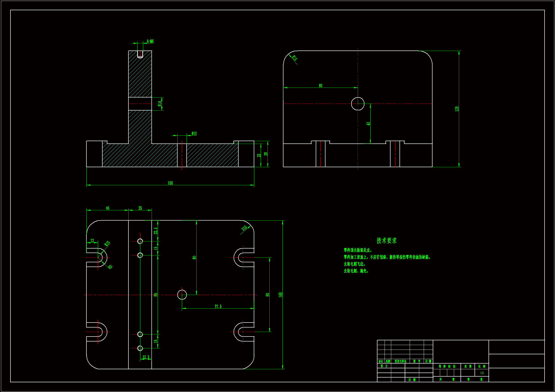The height and width of the screenshot is (392, 555).
Task: Select the 77.5 dimension in the plan view
Action: click(x=218, y=306)
